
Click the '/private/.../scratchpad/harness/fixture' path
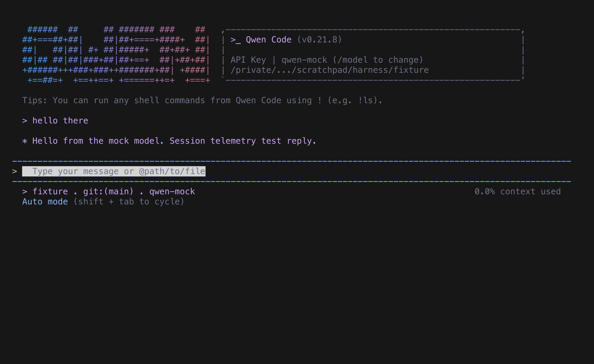[x=330, y=70]
